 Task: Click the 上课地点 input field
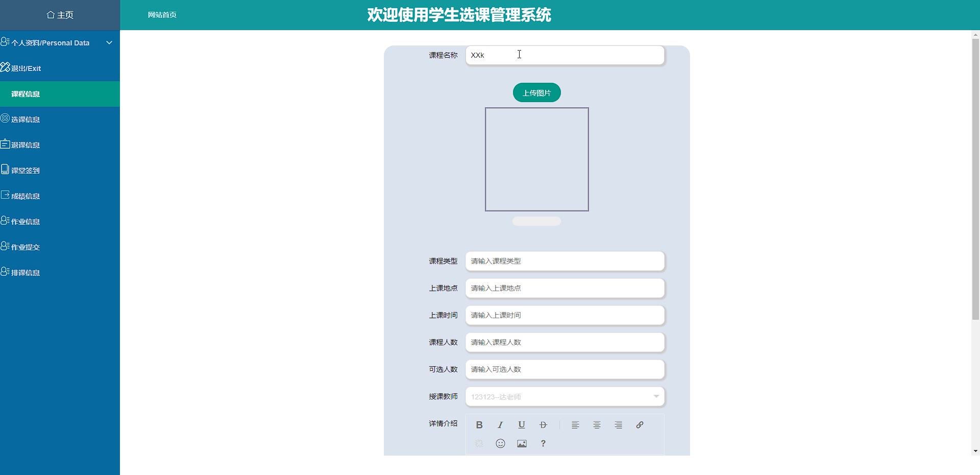(x=565, y=288)
